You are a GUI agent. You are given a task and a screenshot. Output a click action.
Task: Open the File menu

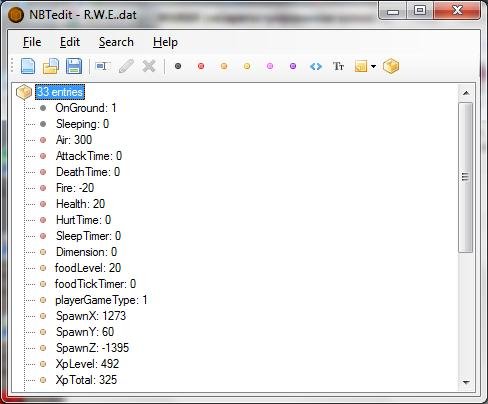32,42
